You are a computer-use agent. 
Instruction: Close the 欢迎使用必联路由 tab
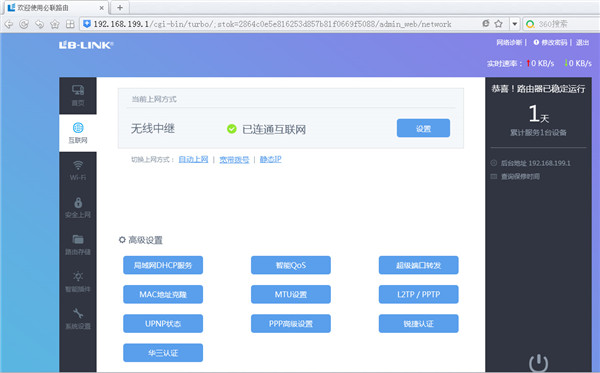tap(101, 8)
